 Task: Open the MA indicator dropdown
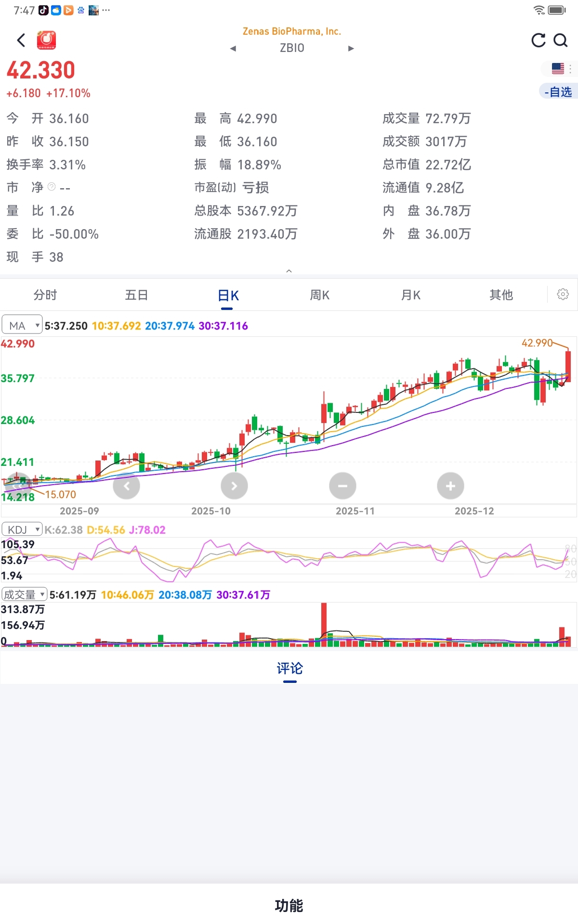22,325
